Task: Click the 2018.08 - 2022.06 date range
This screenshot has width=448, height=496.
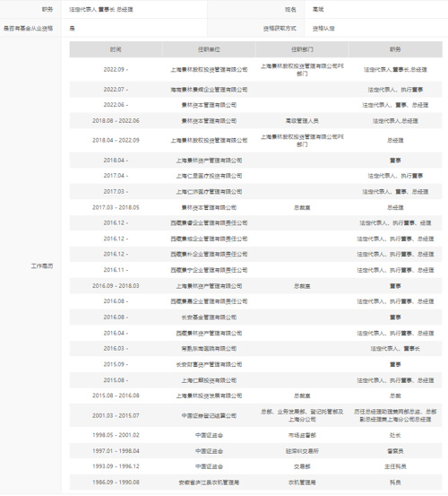Action: pos(116,121)
